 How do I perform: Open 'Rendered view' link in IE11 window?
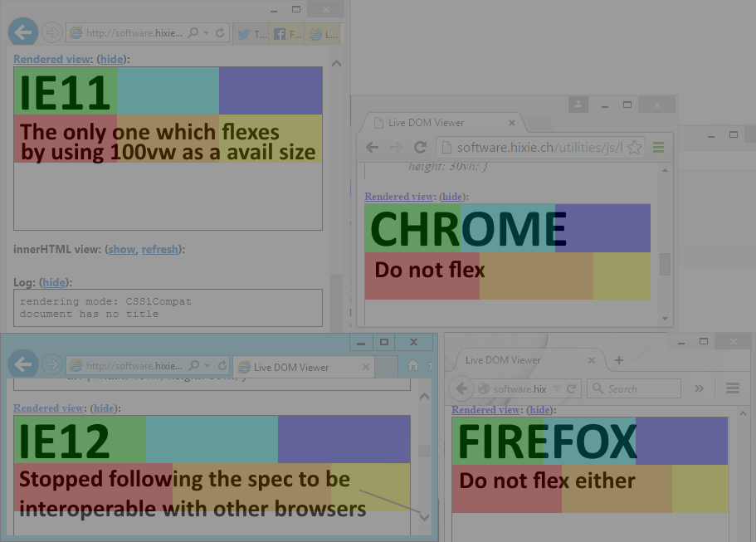tap(52, 59)
